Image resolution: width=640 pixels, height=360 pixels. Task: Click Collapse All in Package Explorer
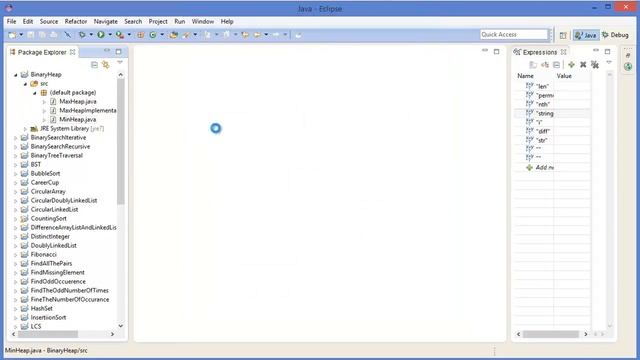(x=94, y=65)
